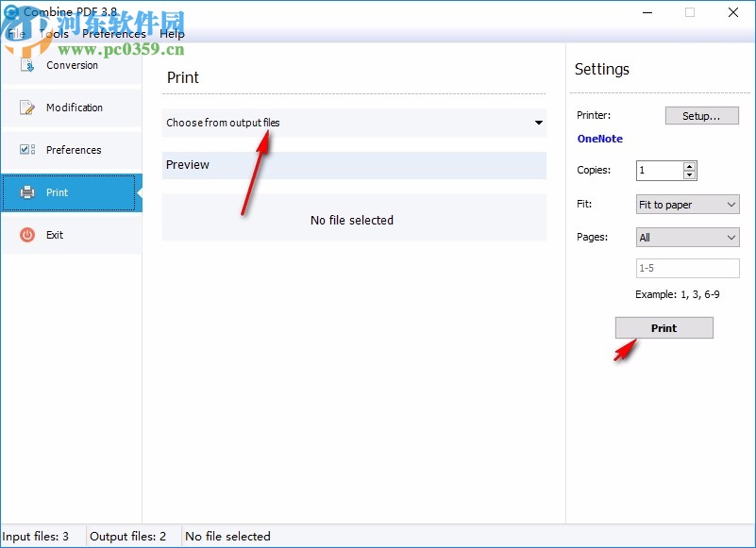Click the red Exit power icon
This screenshot has width=756, height=548.
coord(26,235)
